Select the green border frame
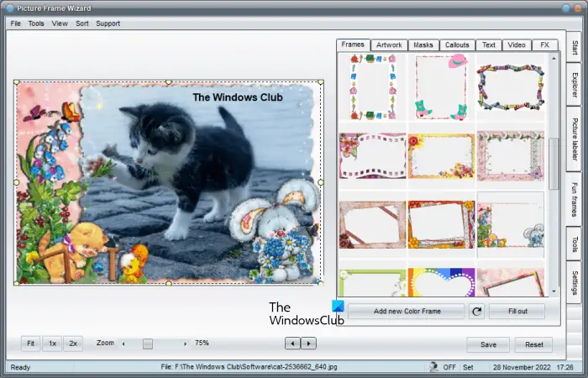This screenshot has height=378, width=588. (373, 282)
